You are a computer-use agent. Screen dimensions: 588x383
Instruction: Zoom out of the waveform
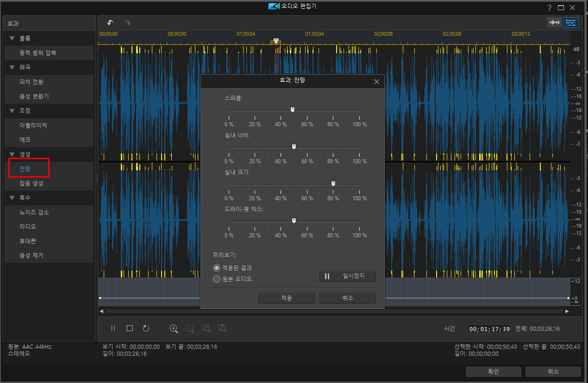[x=190, y=329]
